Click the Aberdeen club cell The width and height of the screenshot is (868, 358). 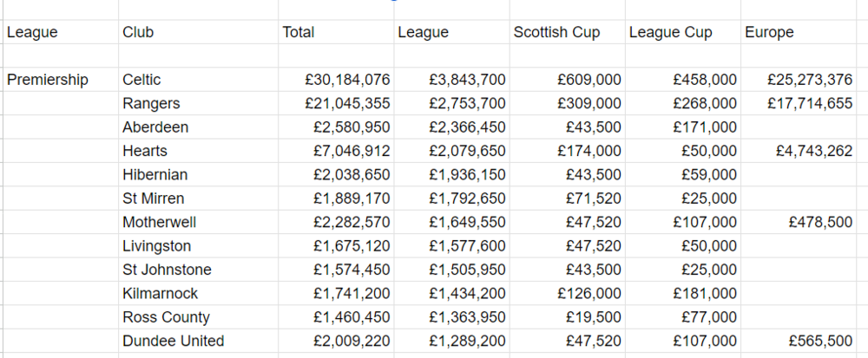coord(155,127)
